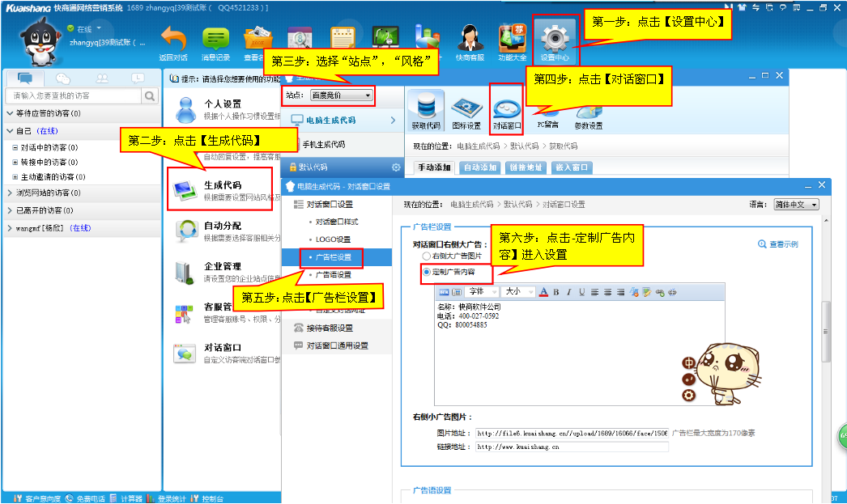Viewport: 847px width, 504px height.
Task: Open the 字体 font dropdown in editor
Action: tap(481, 292)
